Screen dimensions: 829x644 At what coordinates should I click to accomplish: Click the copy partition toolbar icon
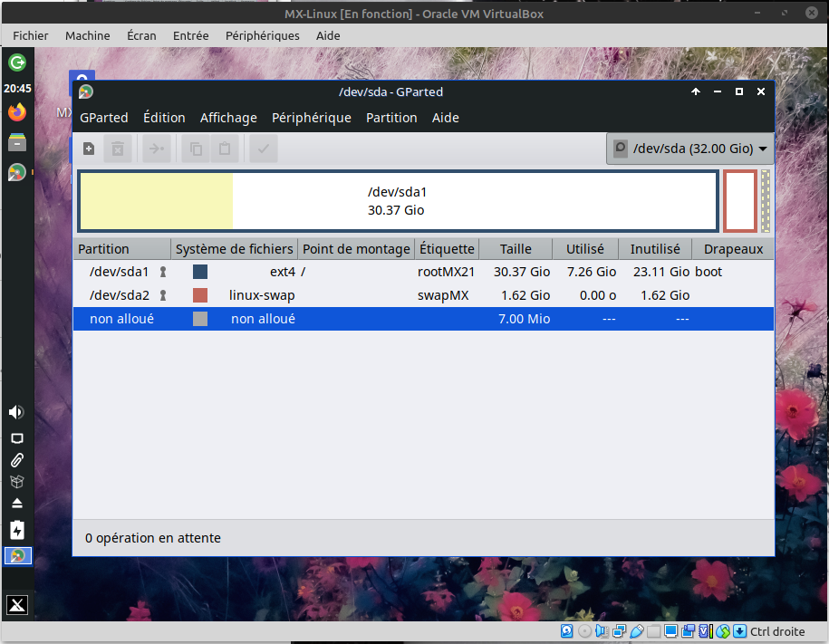[195, 149]
